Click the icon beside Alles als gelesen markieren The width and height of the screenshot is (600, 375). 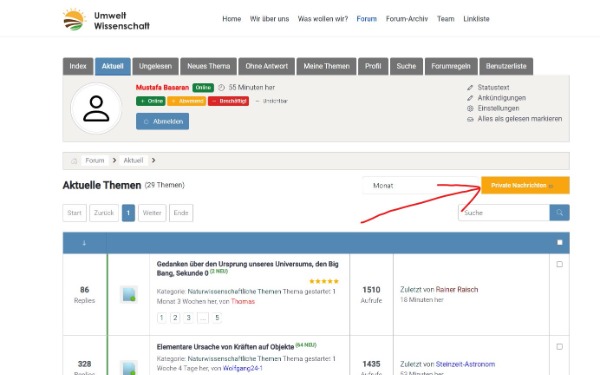470,119
